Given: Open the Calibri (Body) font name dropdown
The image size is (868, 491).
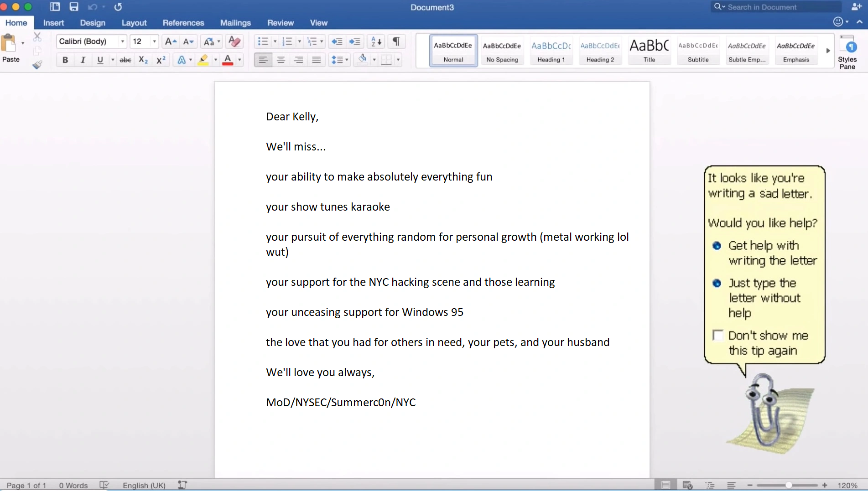Looking at the screenshot, I should pos(122,41).
